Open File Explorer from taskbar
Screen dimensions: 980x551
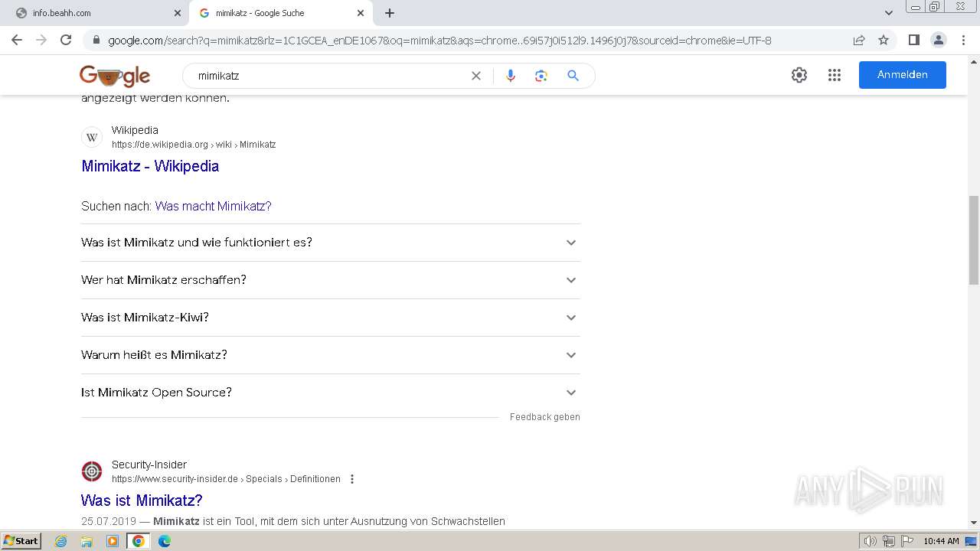pyautogui.click(x=87, y=541)
